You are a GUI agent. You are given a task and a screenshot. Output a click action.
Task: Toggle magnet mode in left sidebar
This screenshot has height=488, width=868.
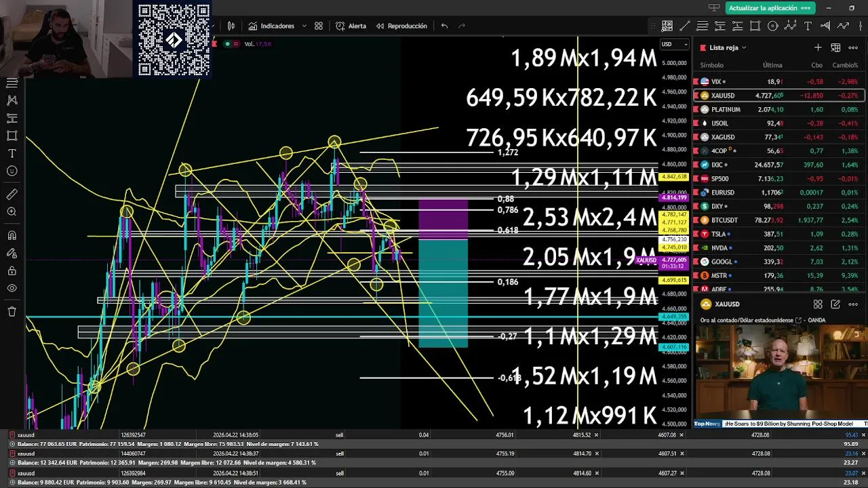pos(12,236)
